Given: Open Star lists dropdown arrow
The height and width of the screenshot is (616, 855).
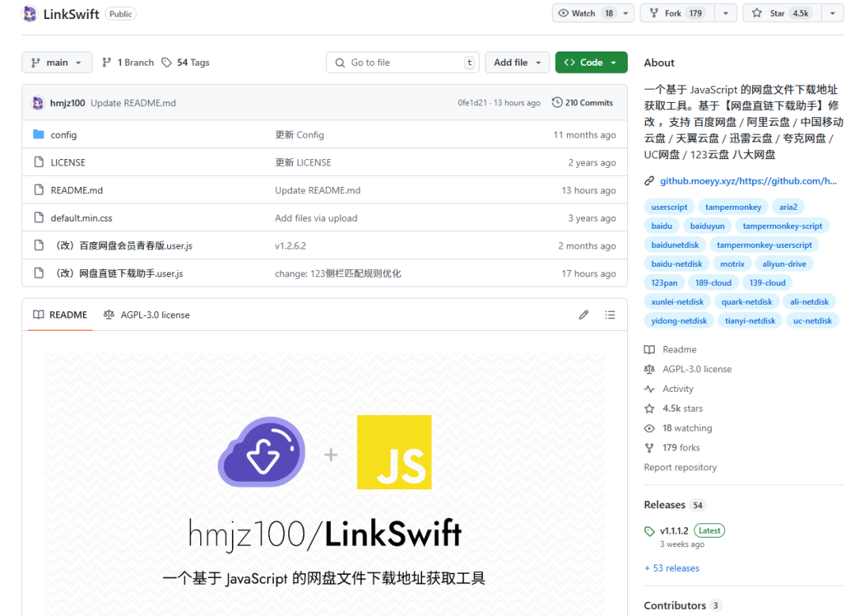Looking at the screenshot, I should click(x=833, y=13).
